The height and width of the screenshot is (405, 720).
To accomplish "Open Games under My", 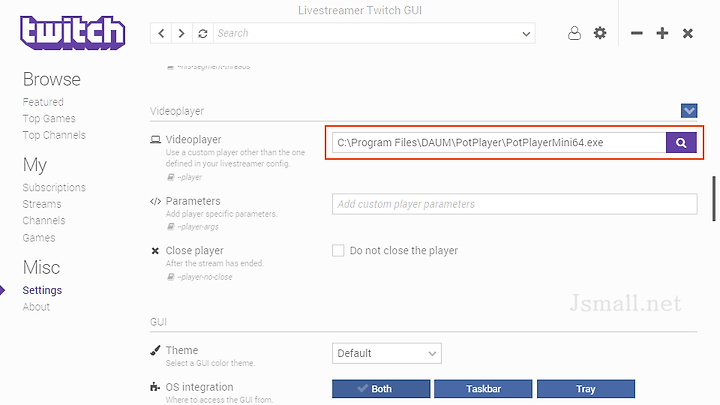I will pos(39,238).
